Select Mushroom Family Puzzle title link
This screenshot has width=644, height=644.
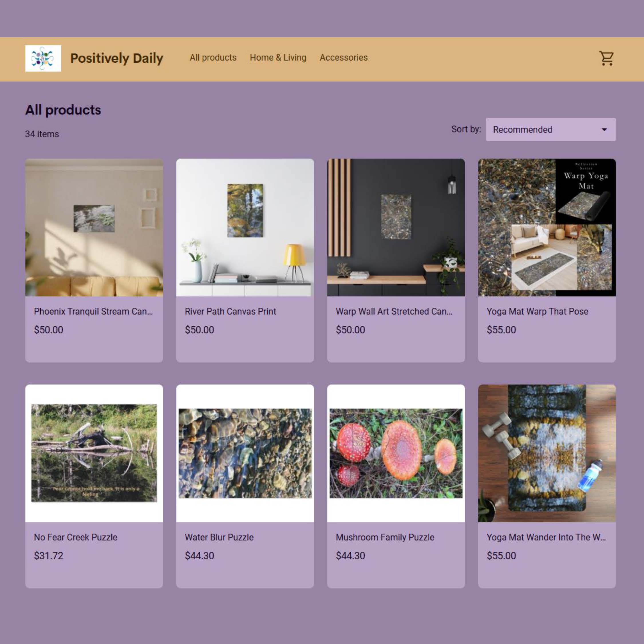pyautogui.click(x=385, y=537)
